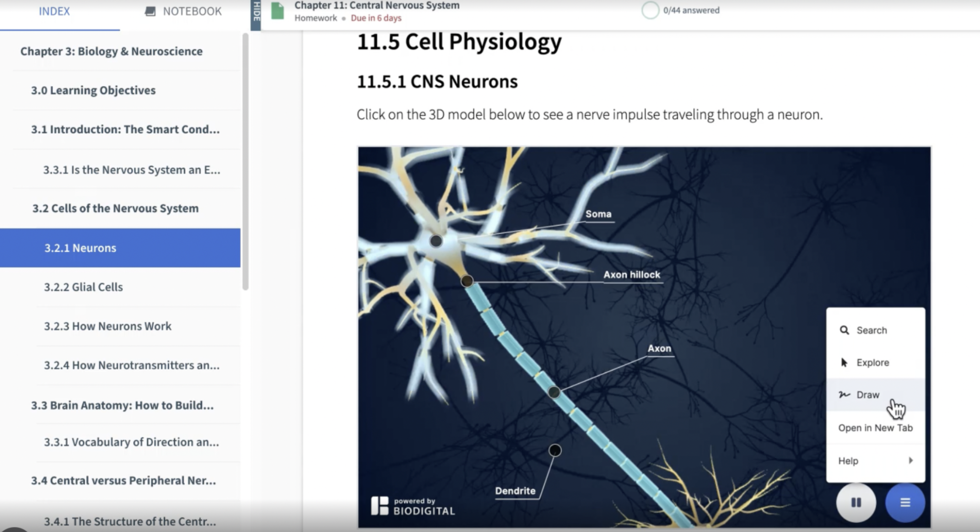Switch to the INDEX tab
Screen dimensions: 980x532
click(x=54, y=11)
